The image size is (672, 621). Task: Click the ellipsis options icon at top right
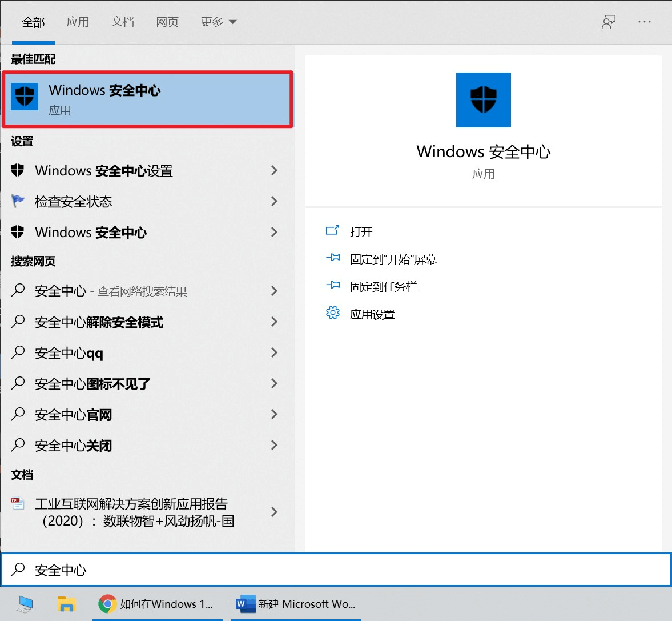pyautogui.click(x=645, y=22)
